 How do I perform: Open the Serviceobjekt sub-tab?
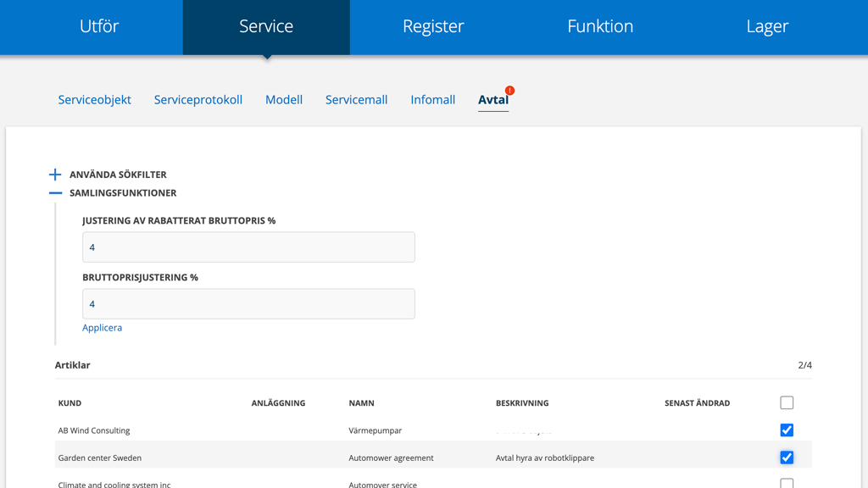pos(94,99)
